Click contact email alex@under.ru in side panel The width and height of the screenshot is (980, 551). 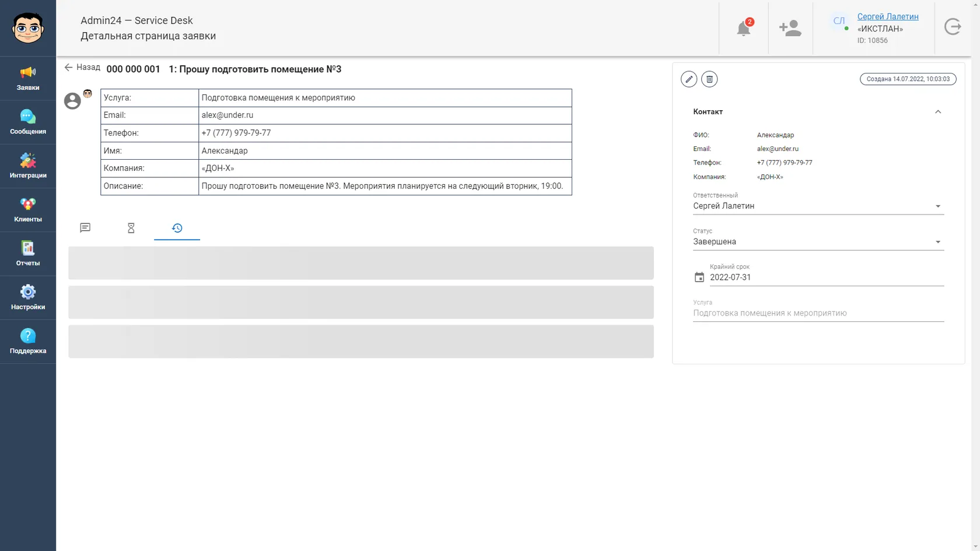click(778, 149)
